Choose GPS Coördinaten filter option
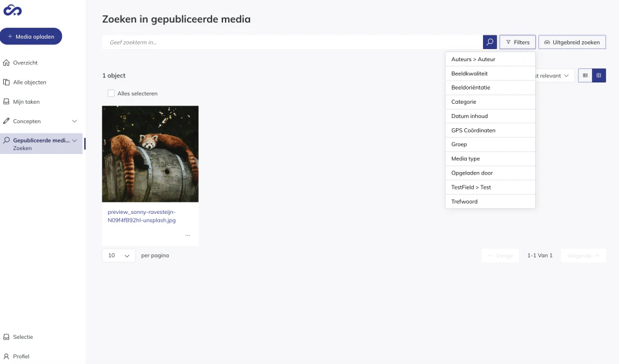Screen dimensions: 619x364 tap(490, 130)
